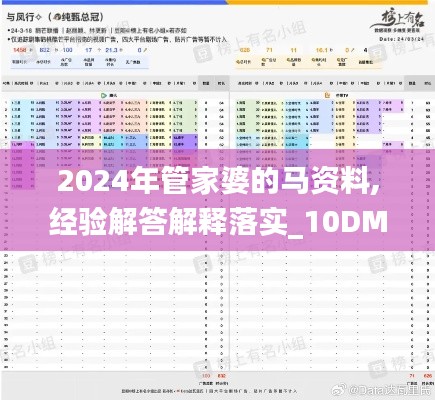The height and width of the screenshot is (400, 435).
Task: Click the 与凤行 title heading
Action: 20,16
